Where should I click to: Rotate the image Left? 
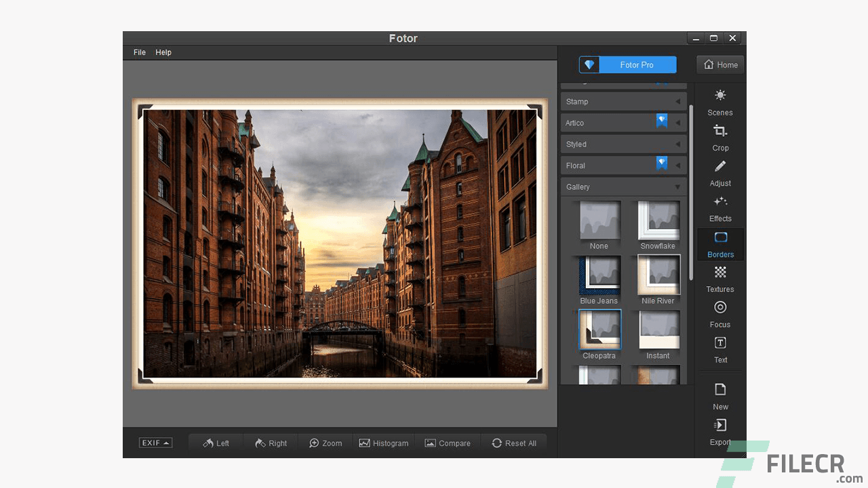(x=216, y=443)
